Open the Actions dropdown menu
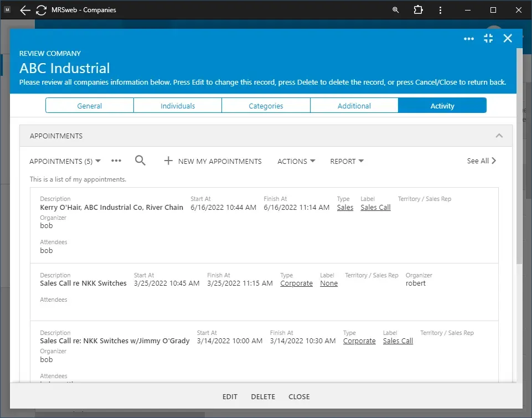Image resolution: width=532 pixels, height=418 pixels. point(296,161)
